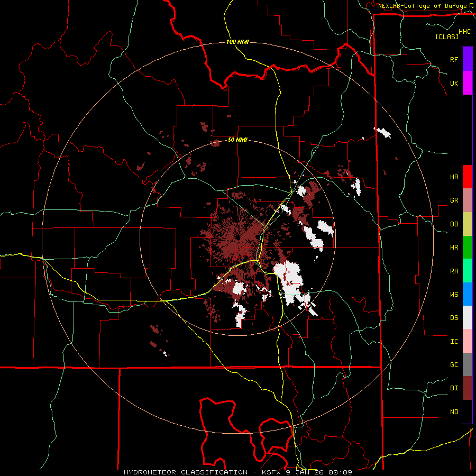Click the BI legend label
Screen dimensions: 476x476
point(454,388)
